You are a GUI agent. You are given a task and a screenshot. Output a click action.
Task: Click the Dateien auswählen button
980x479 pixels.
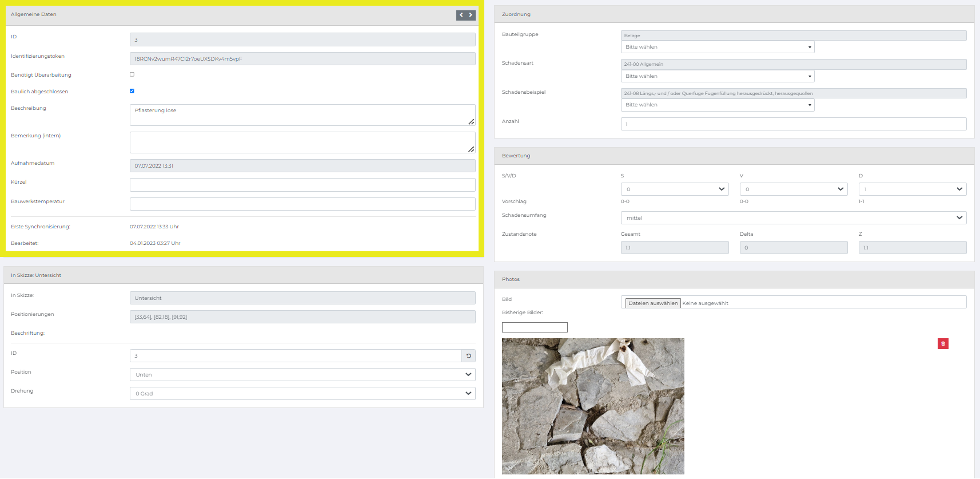[653, 303]
